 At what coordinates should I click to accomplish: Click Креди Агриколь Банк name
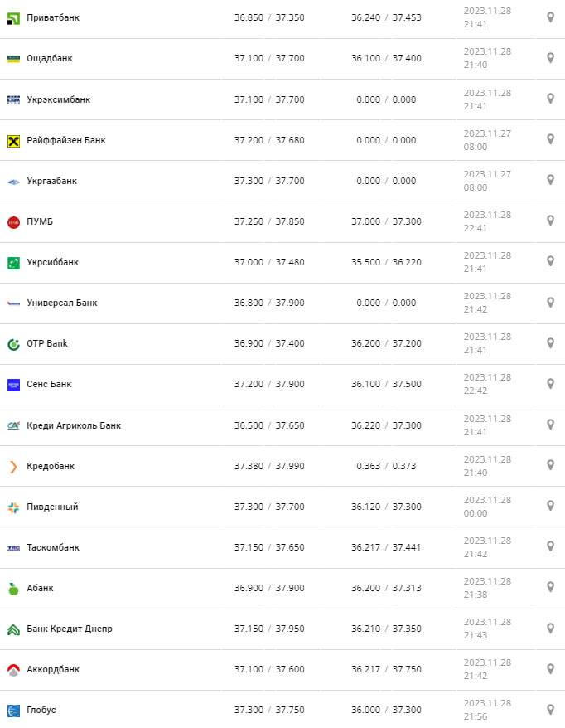73,425
